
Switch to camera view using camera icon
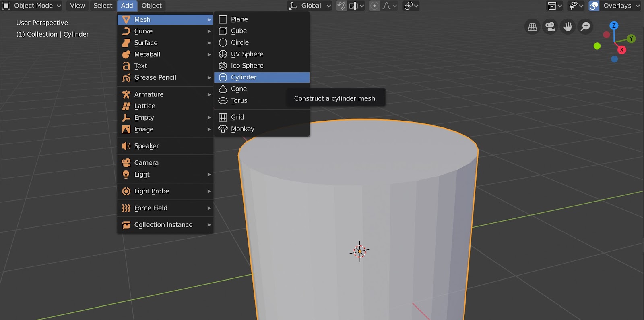pos(550,27)
